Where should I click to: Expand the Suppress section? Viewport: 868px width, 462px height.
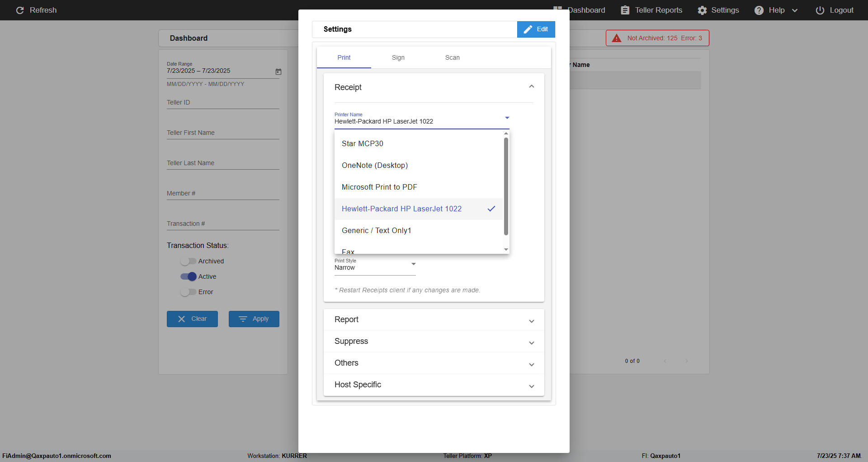(532, 343)
